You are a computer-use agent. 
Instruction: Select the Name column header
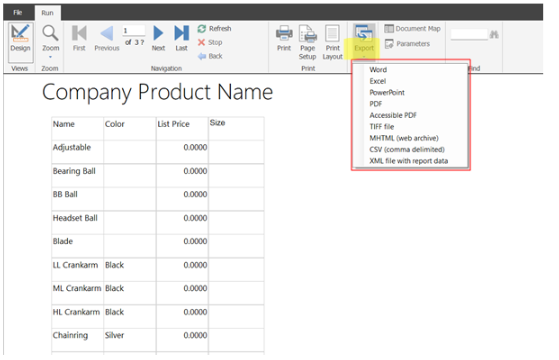[77, 128]
